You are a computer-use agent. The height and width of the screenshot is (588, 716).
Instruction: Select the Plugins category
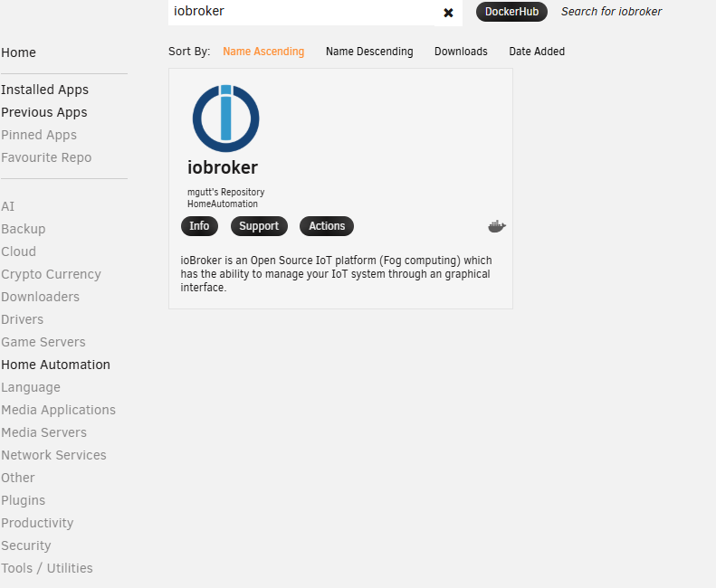point(23,500)
